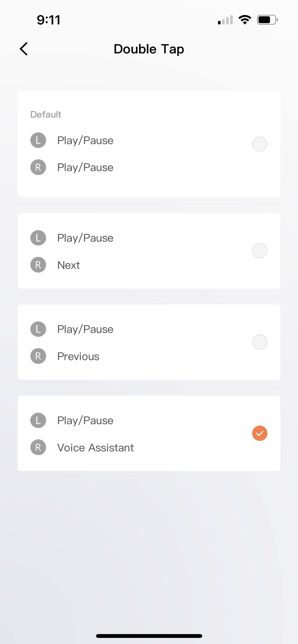This screenshot has height=644, width=298.
Task: Tap the R icon in Default option
Action: tap(38, 167)
